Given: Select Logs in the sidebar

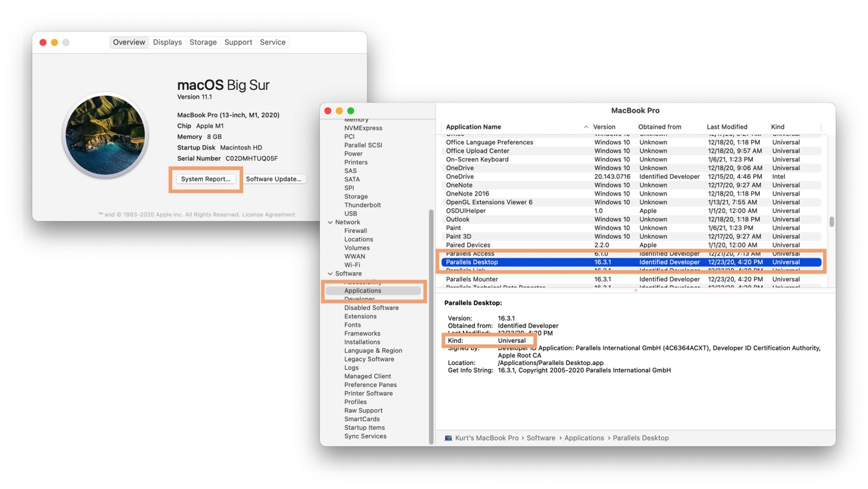Looking at the screenshot, I should [x=351, y=368].
